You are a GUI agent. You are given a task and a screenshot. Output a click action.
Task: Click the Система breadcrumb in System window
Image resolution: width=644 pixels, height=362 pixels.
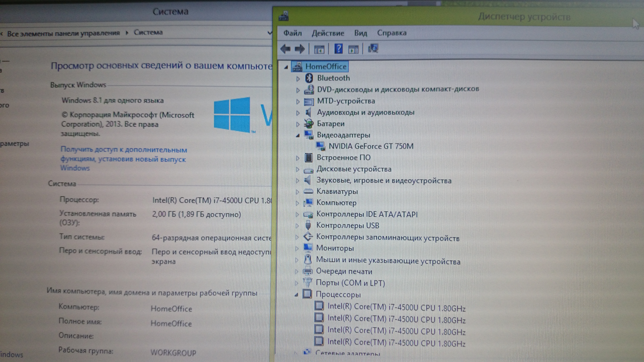point(148,33)
